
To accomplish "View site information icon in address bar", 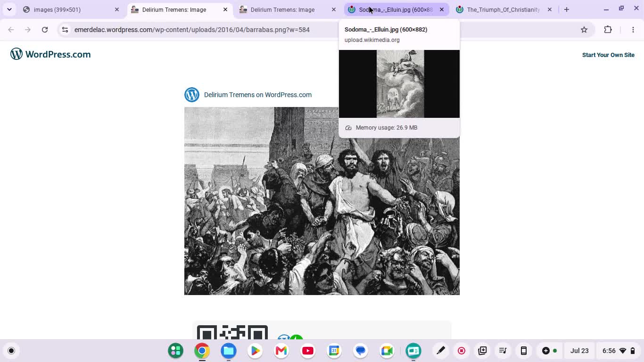I will 65,30.
